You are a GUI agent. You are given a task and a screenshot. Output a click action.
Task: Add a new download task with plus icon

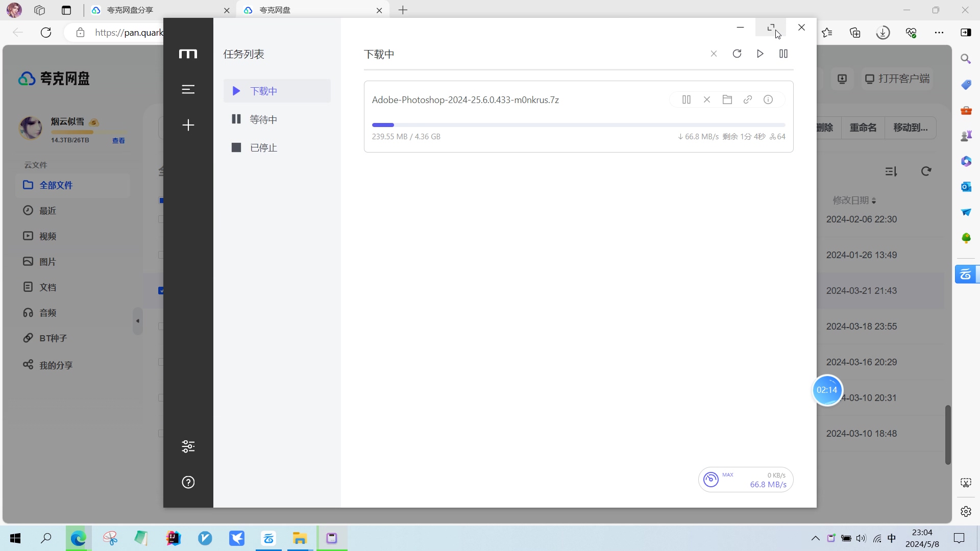188,125
